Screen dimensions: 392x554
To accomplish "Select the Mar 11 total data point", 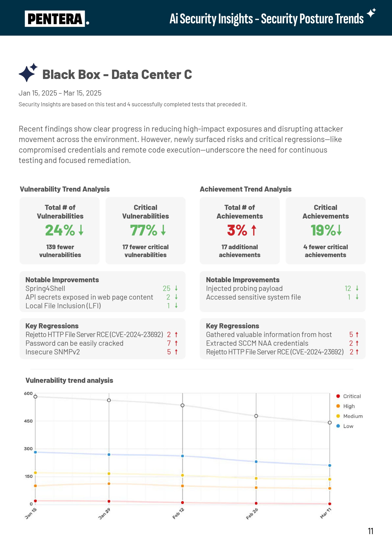I will pos(330,422).
